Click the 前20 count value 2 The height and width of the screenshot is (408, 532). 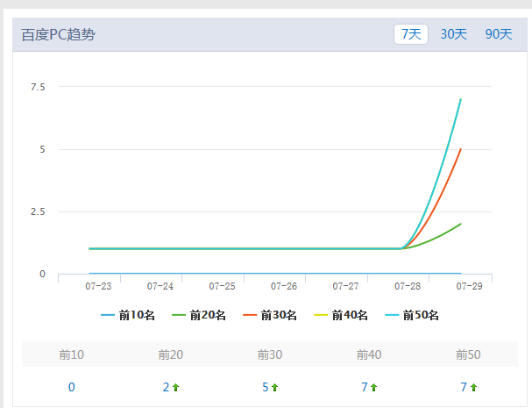pos(166,387)
